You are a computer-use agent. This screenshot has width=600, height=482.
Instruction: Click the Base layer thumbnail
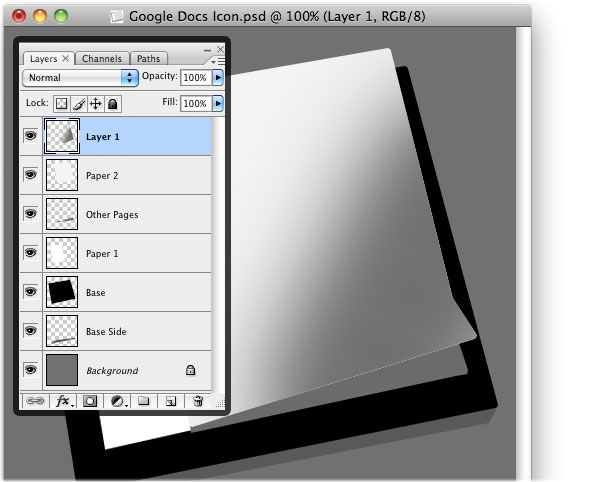click(x=62, y=292)
